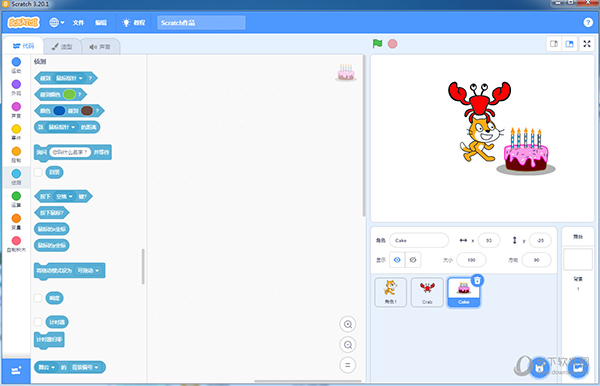Reset workspace zoom with equals button
This screenshot has width=600, height=386.
point(347,365)
